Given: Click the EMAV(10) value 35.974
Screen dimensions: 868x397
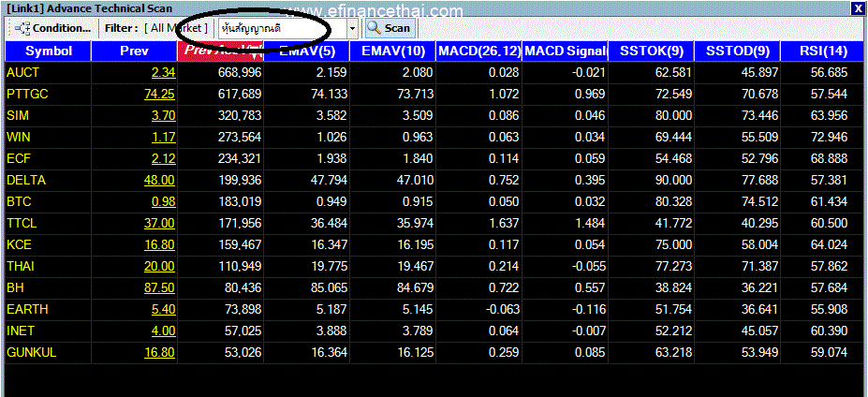Looking at the screenshot, I should pos(415,224).
